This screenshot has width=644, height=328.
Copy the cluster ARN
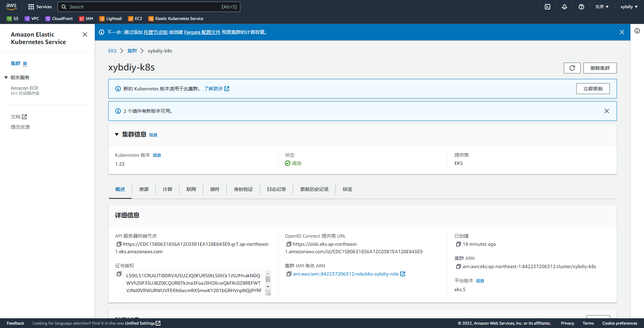pyautogui.click(x=458, y=266)
